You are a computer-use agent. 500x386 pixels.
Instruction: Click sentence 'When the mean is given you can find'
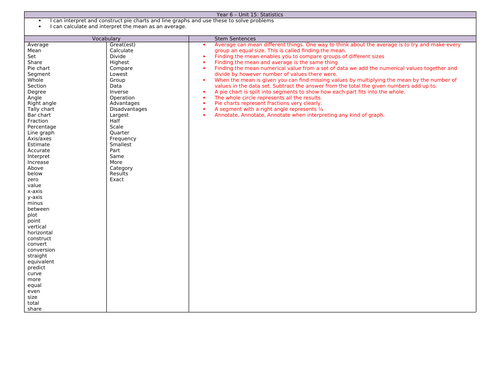335,83
